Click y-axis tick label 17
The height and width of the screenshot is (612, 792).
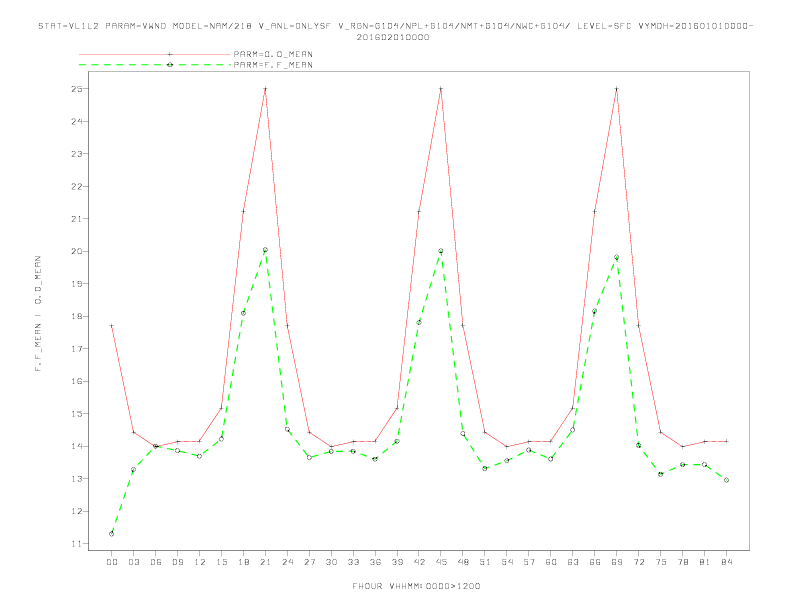click(77, 349)
